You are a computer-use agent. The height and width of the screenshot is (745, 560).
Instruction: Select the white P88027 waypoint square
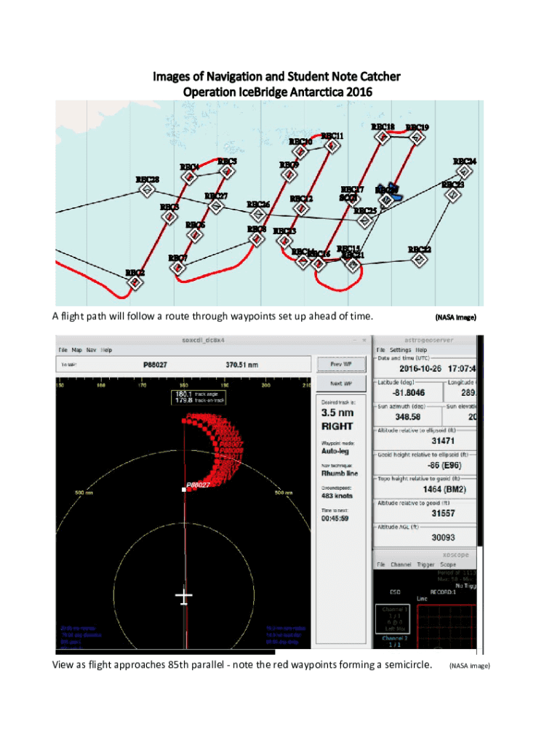pyautogui.click(x=184, y=491)
